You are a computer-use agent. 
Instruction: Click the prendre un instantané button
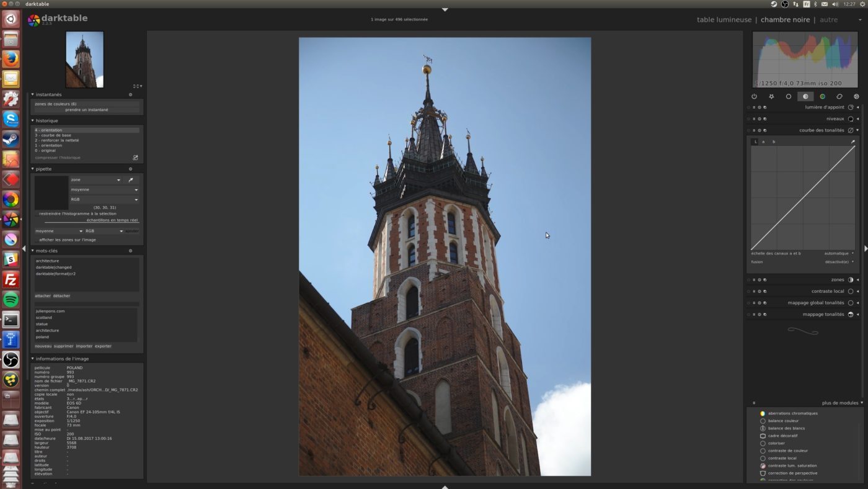pyautogui.click(x=87, y=110)
